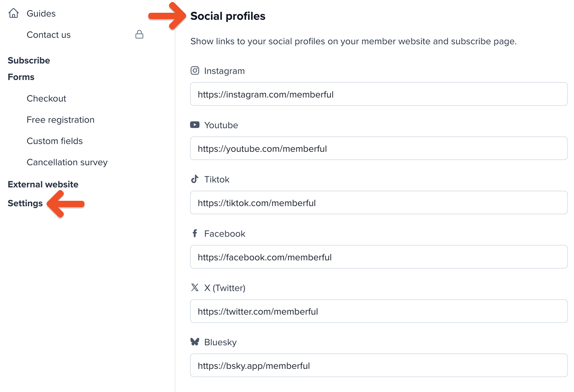Click the Bluesky butterfly icon
Screen dimensions: 574x392
[x=195, y=341]
